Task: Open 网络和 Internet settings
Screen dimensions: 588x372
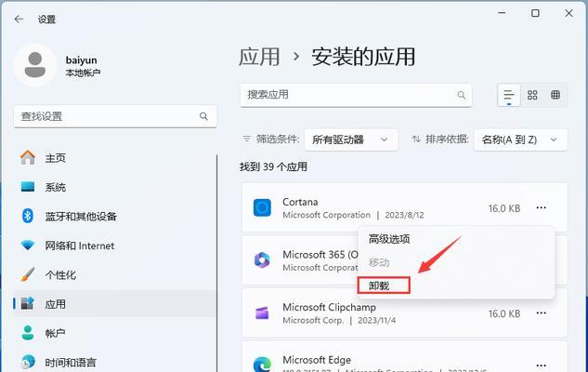Action: pyautogui.click(x=114, y=246)
